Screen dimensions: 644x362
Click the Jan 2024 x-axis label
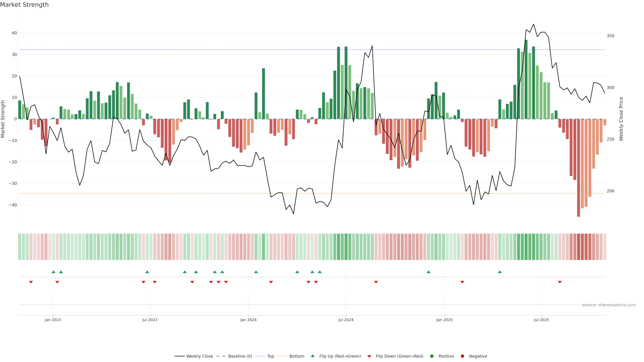248,320
